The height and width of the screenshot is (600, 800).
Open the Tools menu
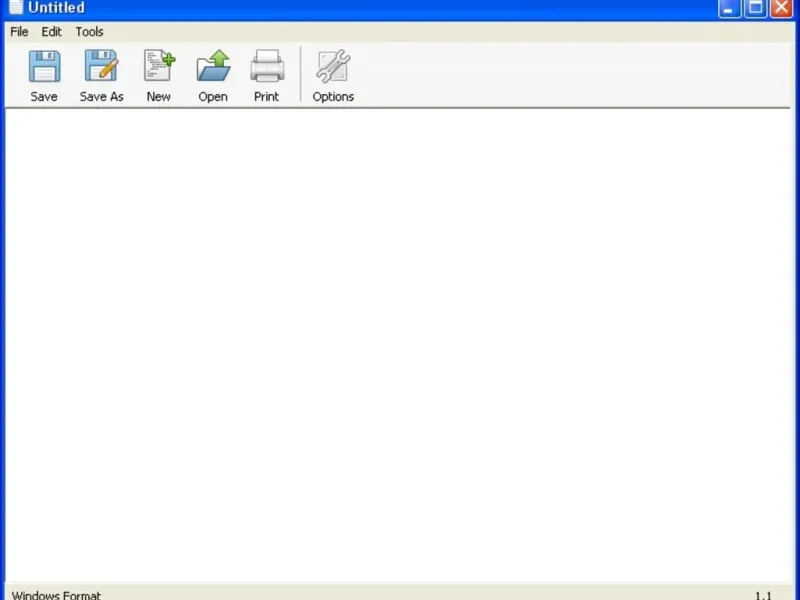tap(90, 32)
